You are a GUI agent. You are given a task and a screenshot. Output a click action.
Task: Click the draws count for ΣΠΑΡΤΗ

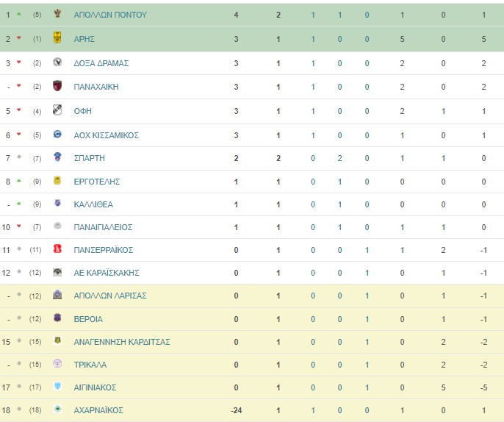(339, 158)
